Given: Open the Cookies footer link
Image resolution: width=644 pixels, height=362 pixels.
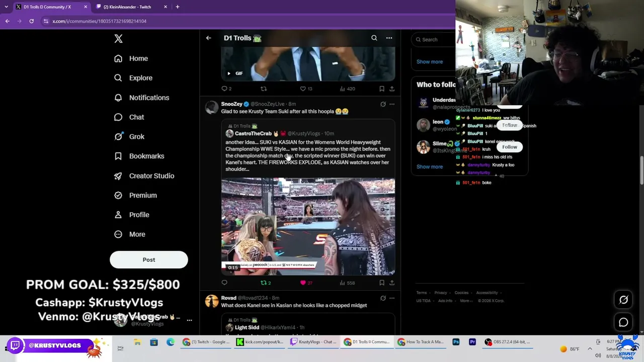Looking at the screenshot, I should tap(461, 293).
